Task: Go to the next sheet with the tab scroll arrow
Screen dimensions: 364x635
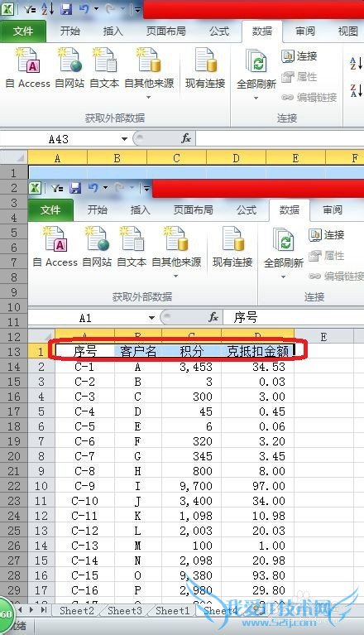Action: (31, 609)
